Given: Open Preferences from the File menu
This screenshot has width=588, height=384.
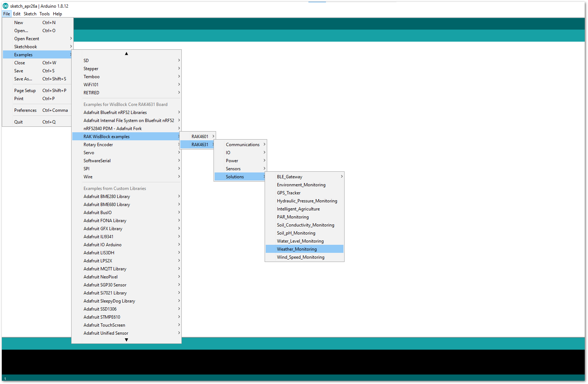Looking at the screenshot, I should pyautogui.click(x=38, y=110).
